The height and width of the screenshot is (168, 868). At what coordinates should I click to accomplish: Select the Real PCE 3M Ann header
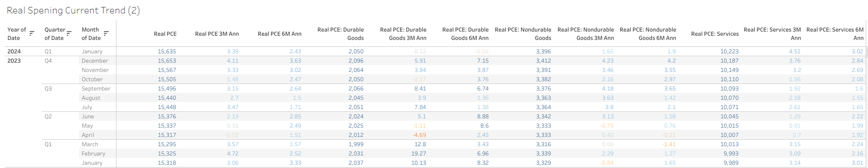(217, 34)
